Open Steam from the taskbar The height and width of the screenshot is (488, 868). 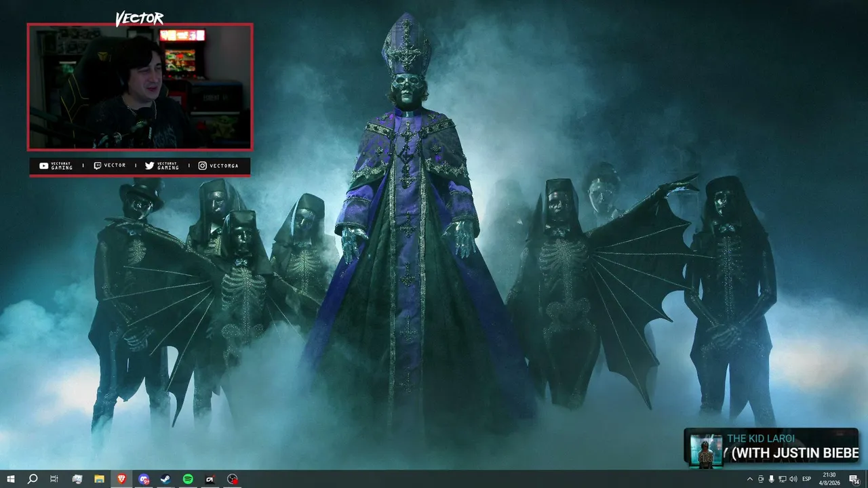[165, 479]
